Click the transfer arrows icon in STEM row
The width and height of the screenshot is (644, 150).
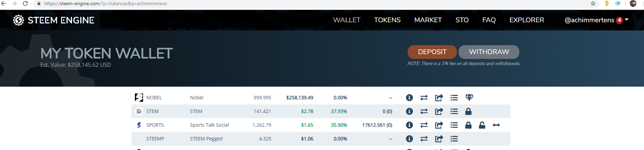pyautogui.click(x=424, y=111)
